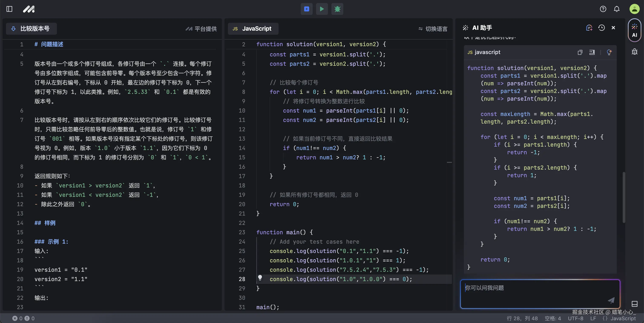Open JavaScript language mode in status bar

pyautogui.click(x=619, y=318)
